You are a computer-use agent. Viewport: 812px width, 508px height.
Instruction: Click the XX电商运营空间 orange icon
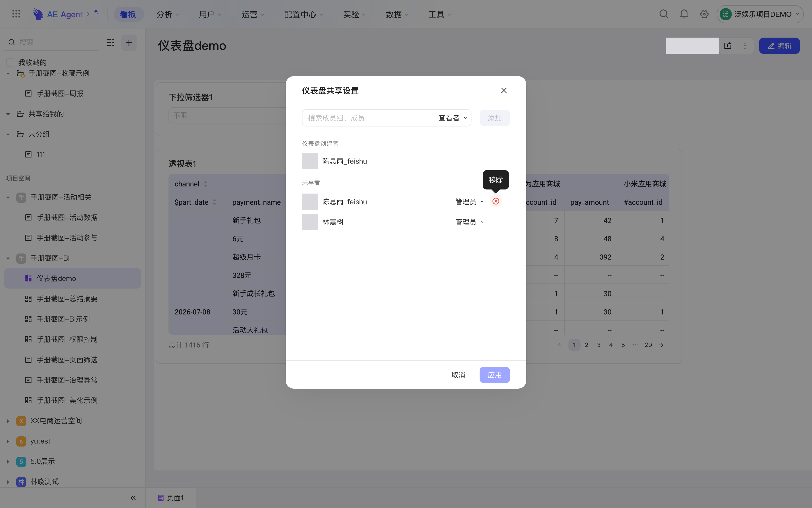point(21,421)
